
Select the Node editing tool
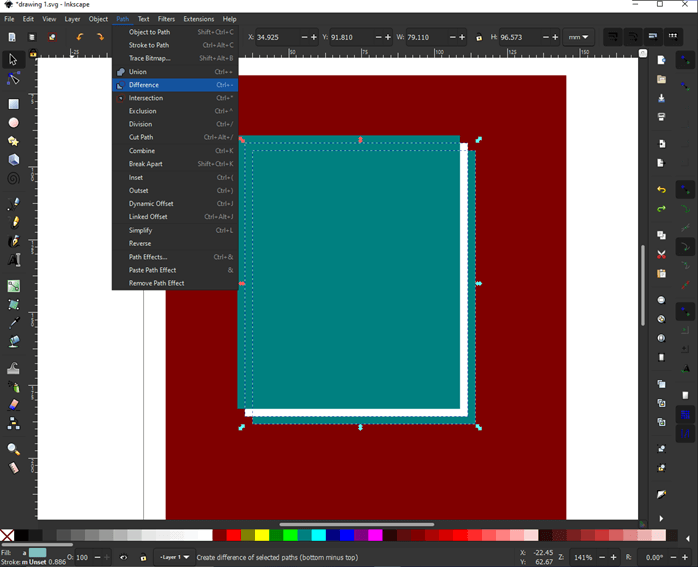pyautogui.click(x=13, y=79)
